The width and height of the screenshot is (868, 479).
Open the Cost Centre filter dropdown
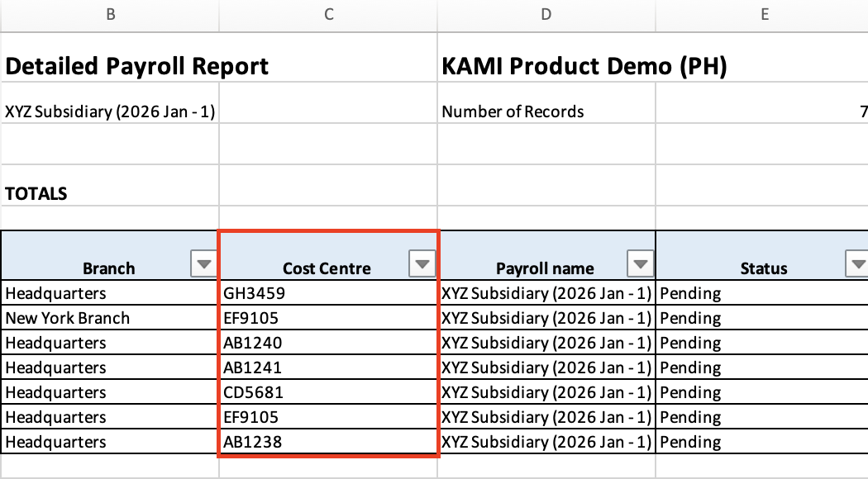[x=422, y=263]
